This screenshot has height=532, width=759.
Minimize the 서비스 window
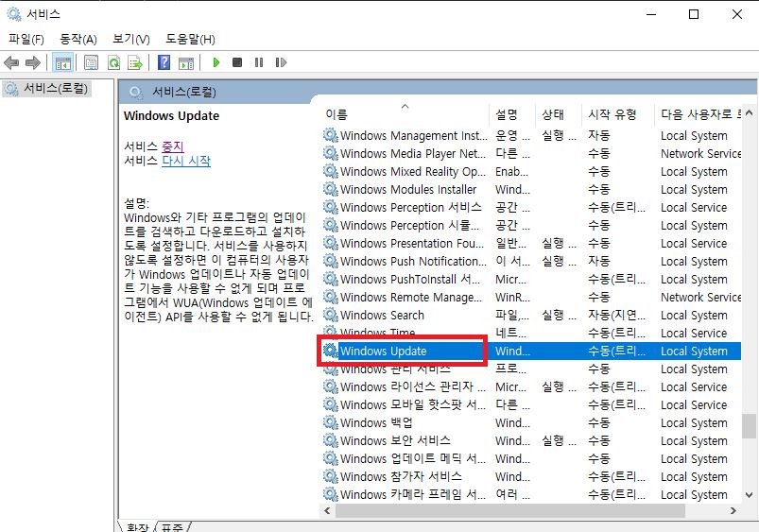click(651, 14)
